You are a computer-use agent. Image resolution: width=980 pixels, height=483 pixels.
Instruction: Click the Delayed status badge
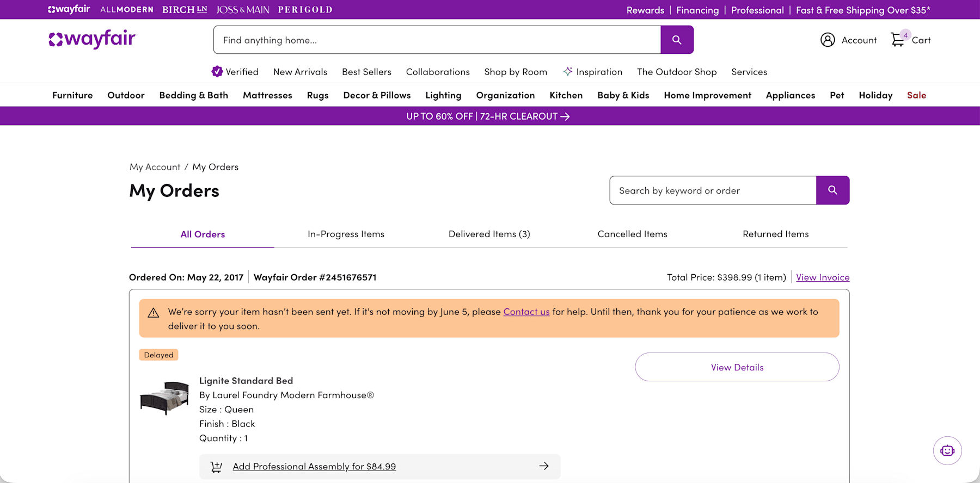(158, 355)
